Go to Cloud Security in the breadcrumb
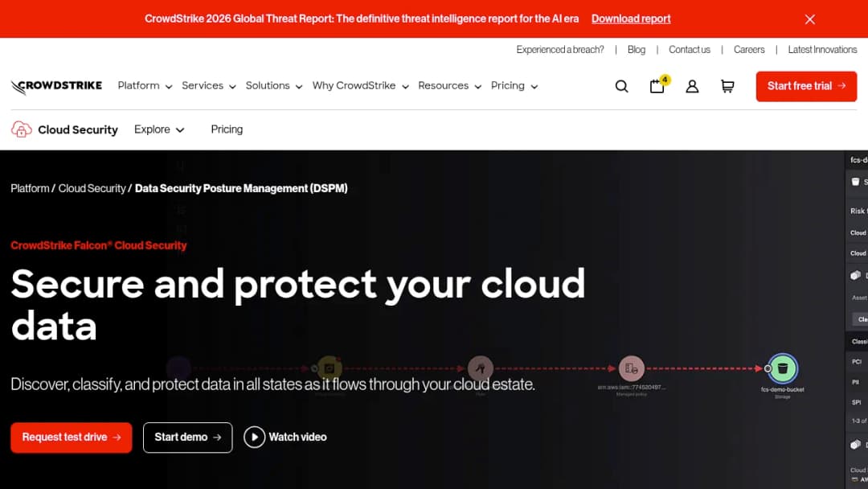 coord(92,189)
